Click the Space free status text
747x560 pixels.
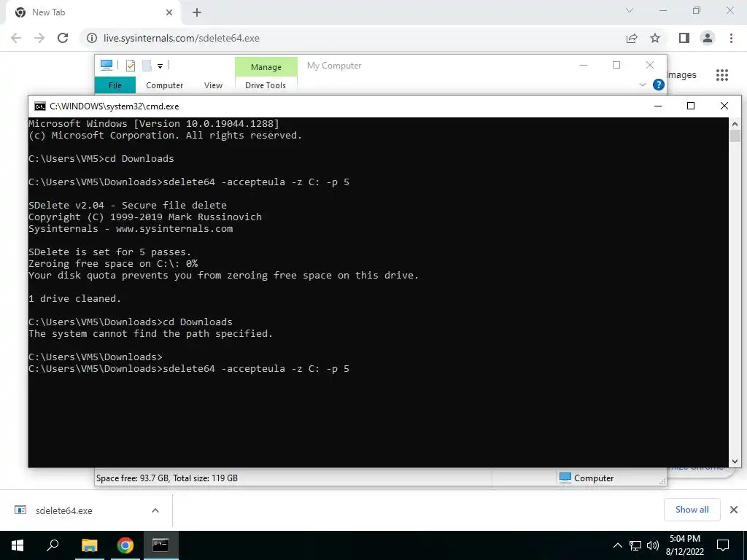point(167,478)
